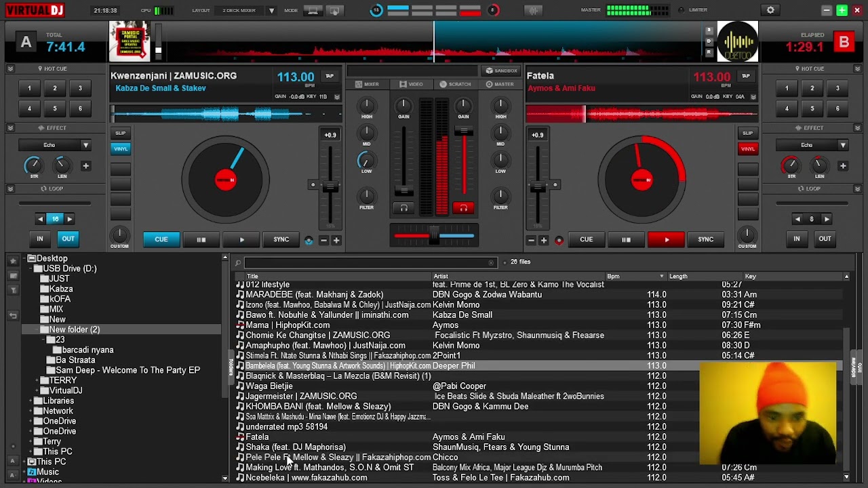Add an effect slot with plus on deck A
This screenshot has width=868, height=488.
(85, 165)
